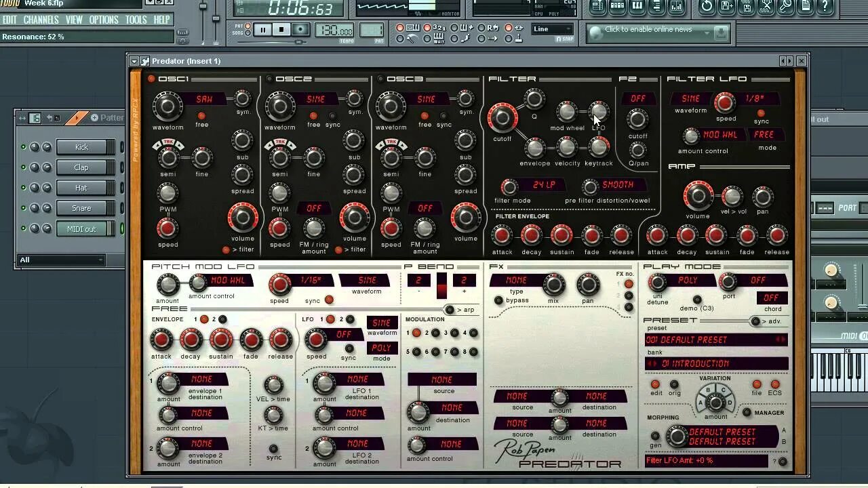
Task: Click the amp envelope release knob
Action: [776, 235]
